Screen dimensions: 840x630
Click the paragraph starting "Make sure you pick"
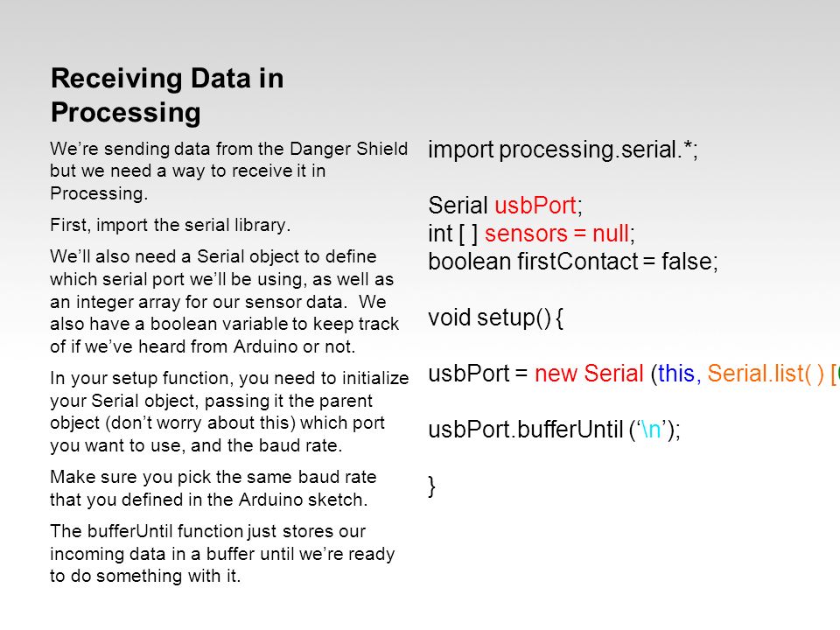213,488
